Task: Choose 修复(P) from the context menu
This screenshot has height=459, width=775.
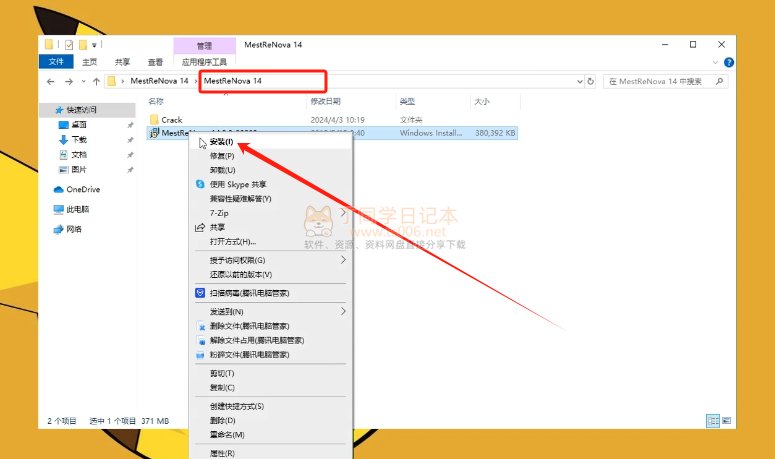Action: click(271, 156)
